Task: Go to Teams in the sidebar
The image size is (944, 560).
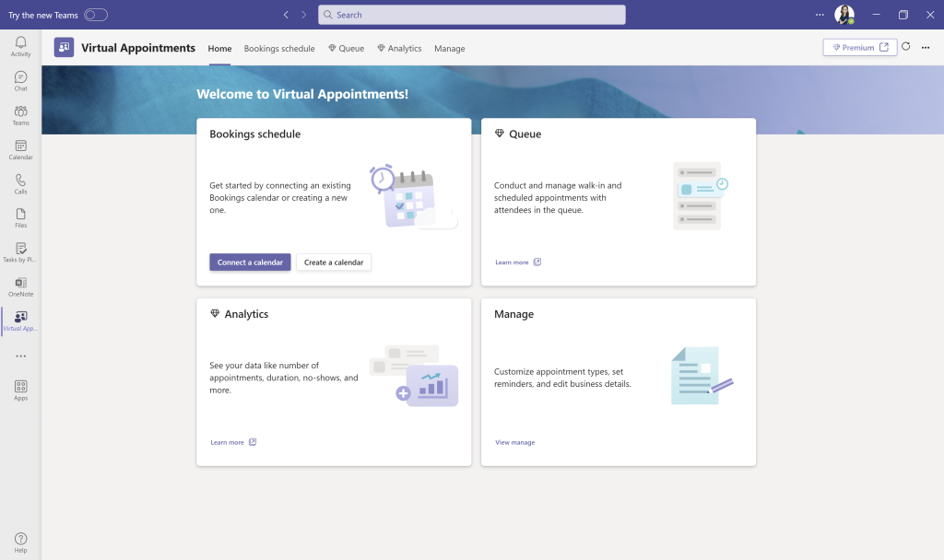Action: 20,115
